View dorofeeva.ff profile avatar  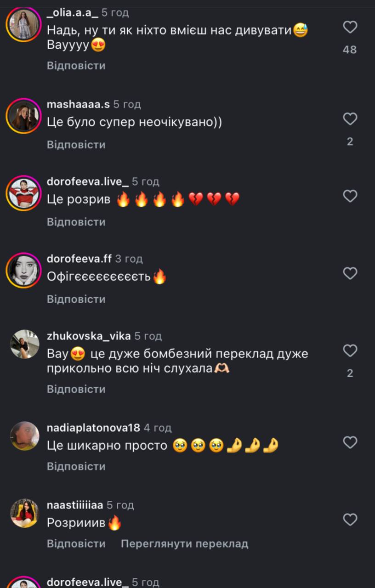[24, 270]
